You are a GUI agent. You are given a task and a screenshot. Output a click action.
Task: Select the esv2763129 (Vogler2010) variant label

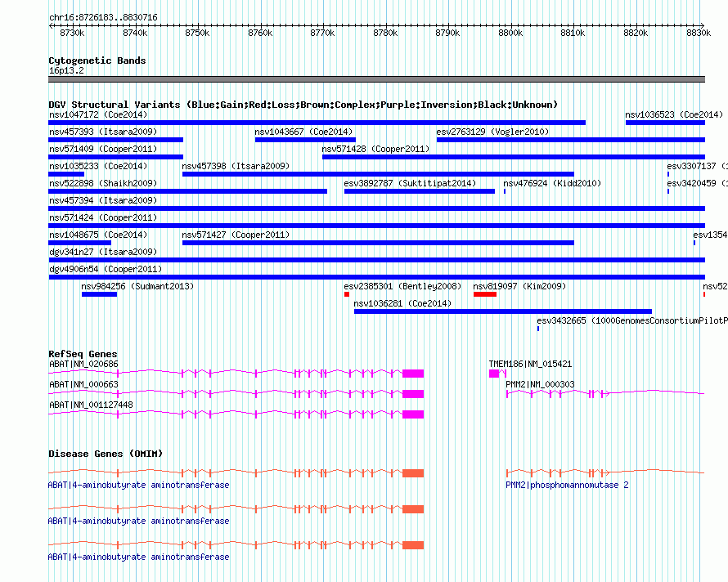[492, 132]
